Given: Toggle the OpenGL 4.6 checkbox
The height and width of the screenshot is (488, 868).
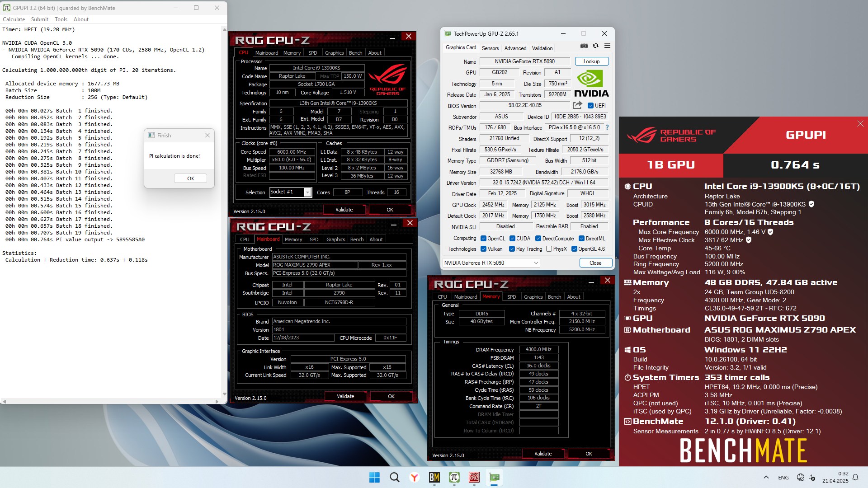Looking at the screenshot, I should click(x=574, y=249).
